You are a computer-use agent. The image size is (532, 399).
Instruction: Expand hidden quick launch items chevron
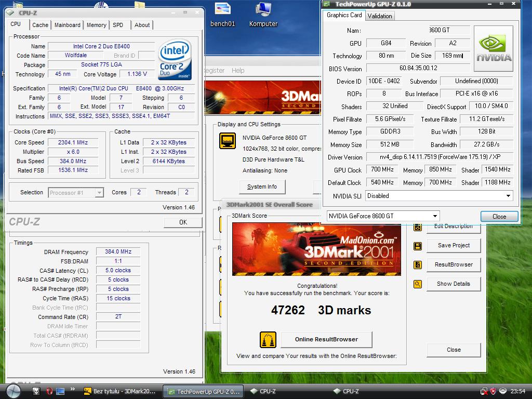(x=73, y=389)
